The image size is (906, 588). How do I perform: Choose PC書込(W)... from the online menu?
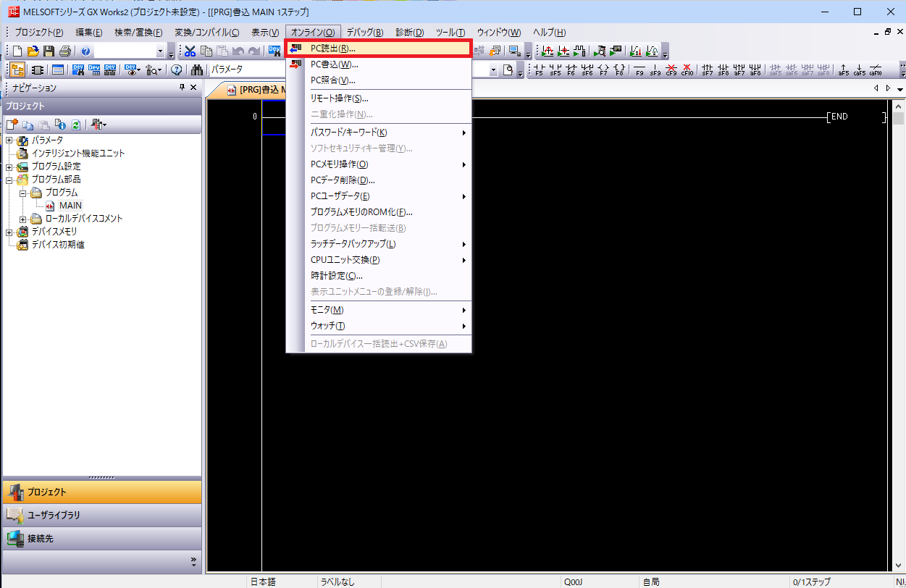point(379,64)
